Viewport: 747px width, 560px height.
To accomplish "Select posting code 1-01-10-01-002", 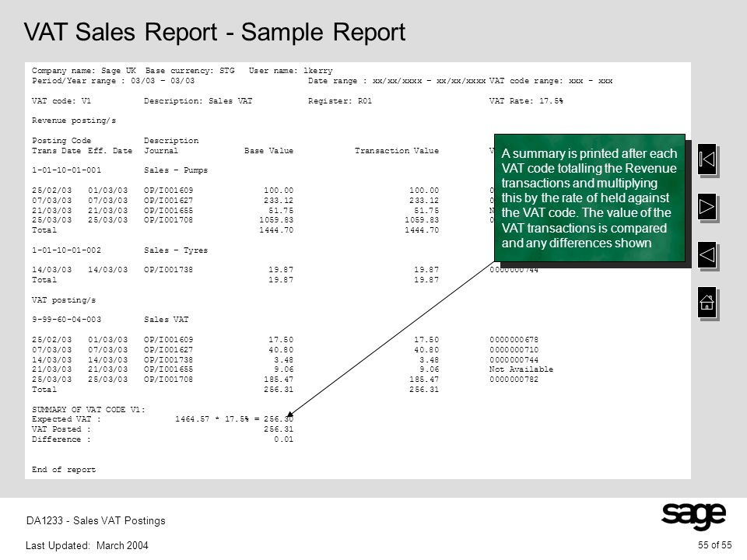I will pos(66,250).
